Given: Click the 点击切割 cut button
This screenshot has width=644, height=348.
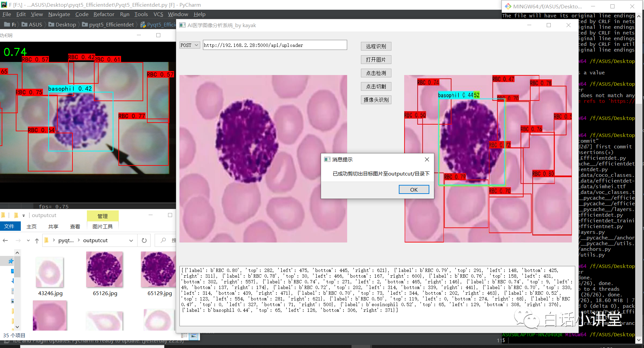Looking at the screenshot, I should [376, 86].
